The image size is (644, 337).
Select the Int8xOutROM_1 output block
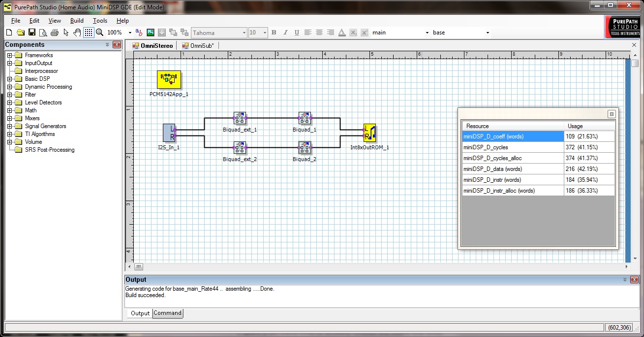click(370, 133)
